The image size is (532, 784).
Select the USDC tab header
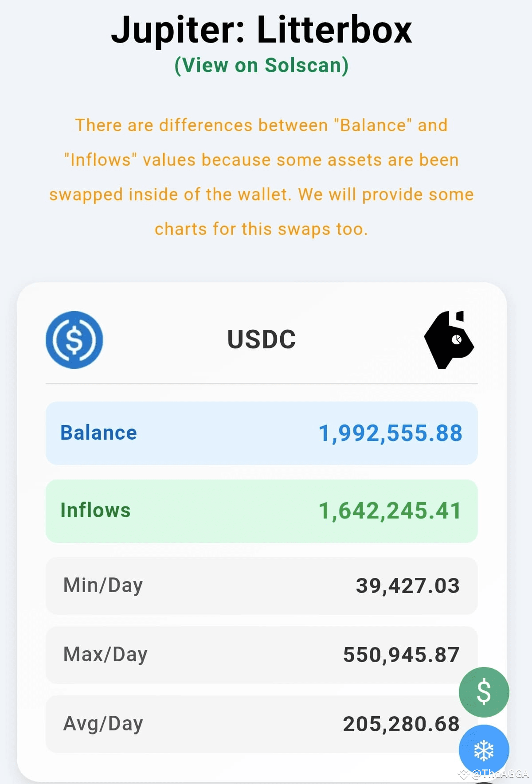coord(262,339)
